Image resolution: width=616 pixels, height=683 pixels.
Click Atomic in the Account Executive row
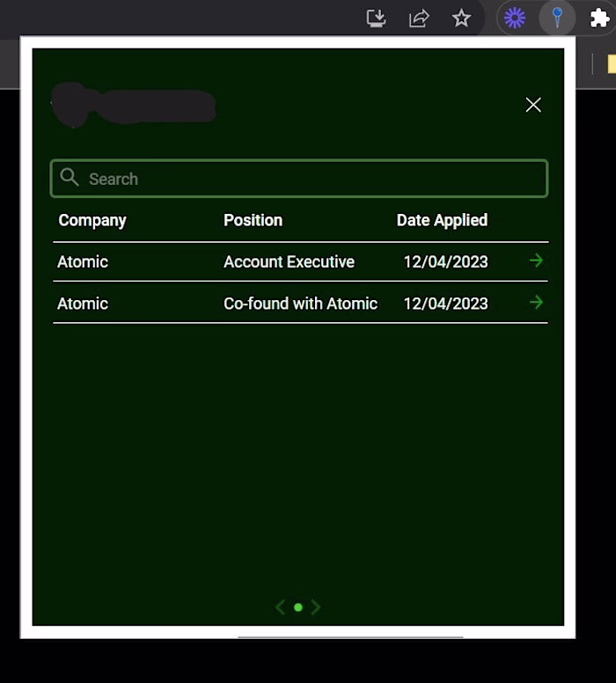(x=83, y=261)
